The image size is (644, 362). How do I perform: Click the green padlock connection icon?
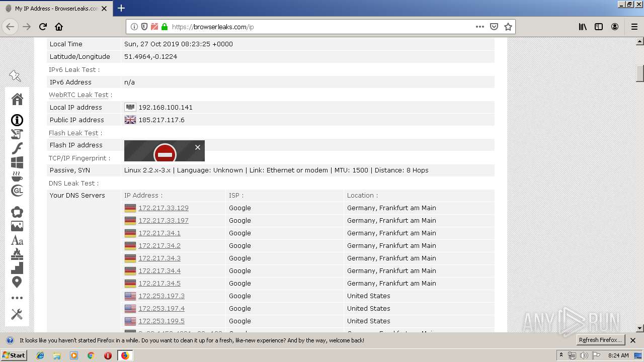click(x=165, y=27)
